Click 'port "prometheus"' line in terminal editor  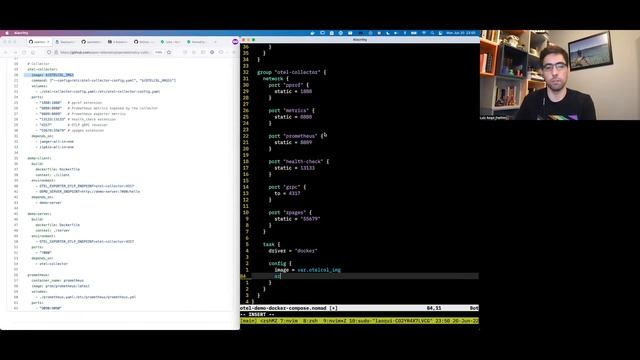[296, 136]
